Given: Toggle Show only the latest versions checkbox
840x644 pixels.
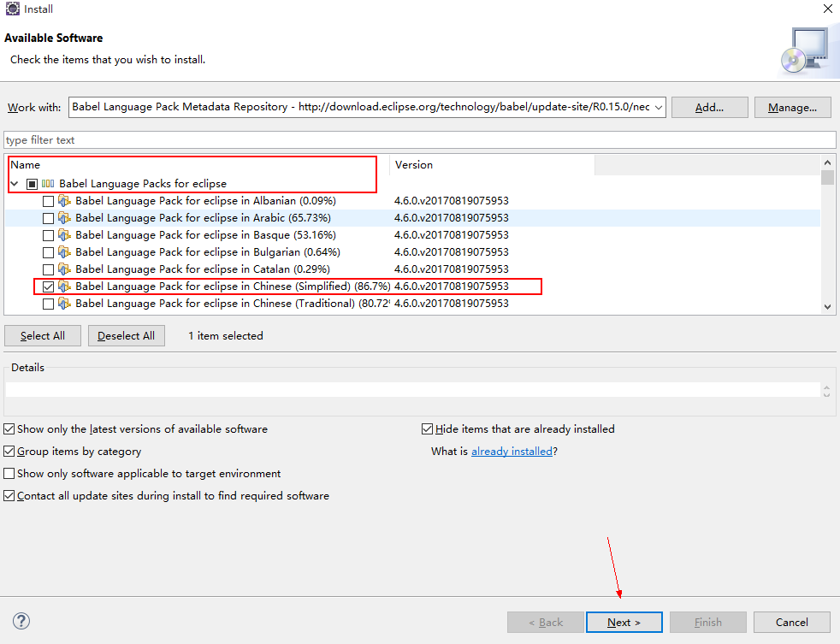Looking at the screenshot, I should pyautogui.click(x=9, y=429).
